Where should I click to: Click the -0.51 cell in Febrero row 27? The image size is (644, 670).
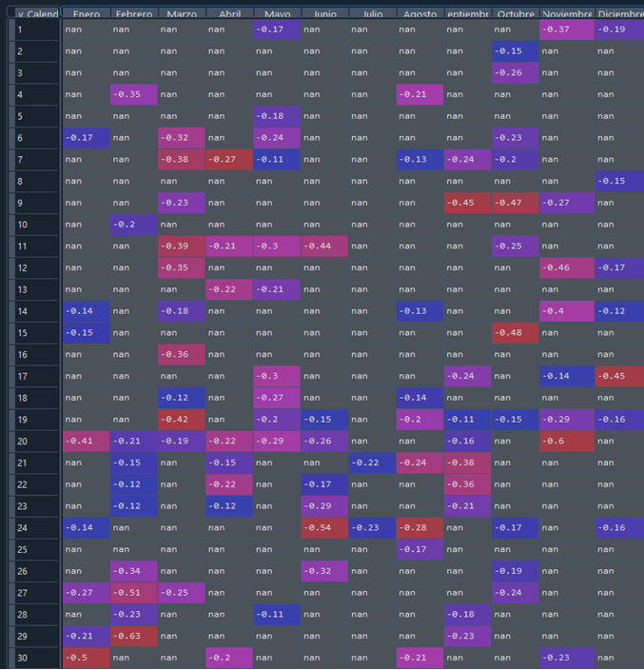(134, 593)
